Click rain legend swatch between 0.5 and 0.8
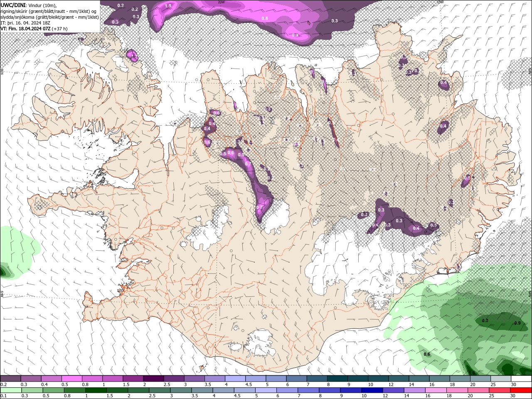This screenshot has height=399, width=532. point(54,390)
